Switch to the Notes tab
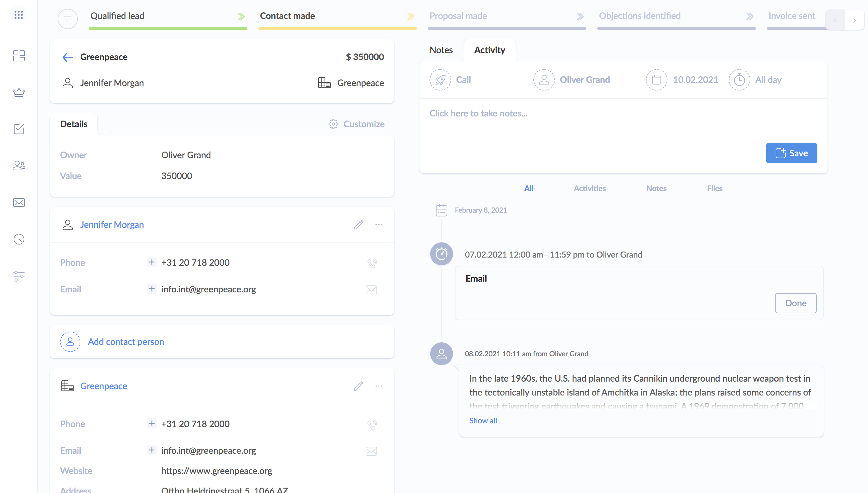The height and width of the screenshot is (493, 868). [441, 50]
